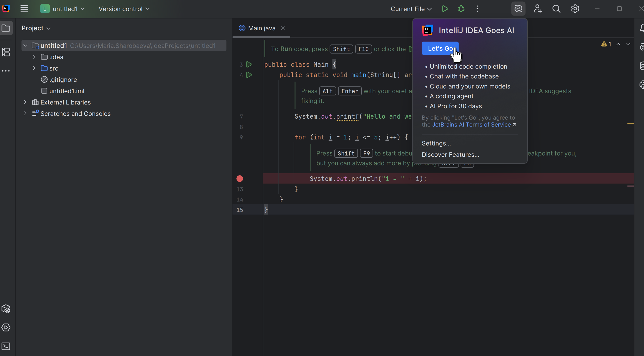The image size is (644, 356).
Task: Click 'public class Main' declaration text
Action: (x=296, y=65)
